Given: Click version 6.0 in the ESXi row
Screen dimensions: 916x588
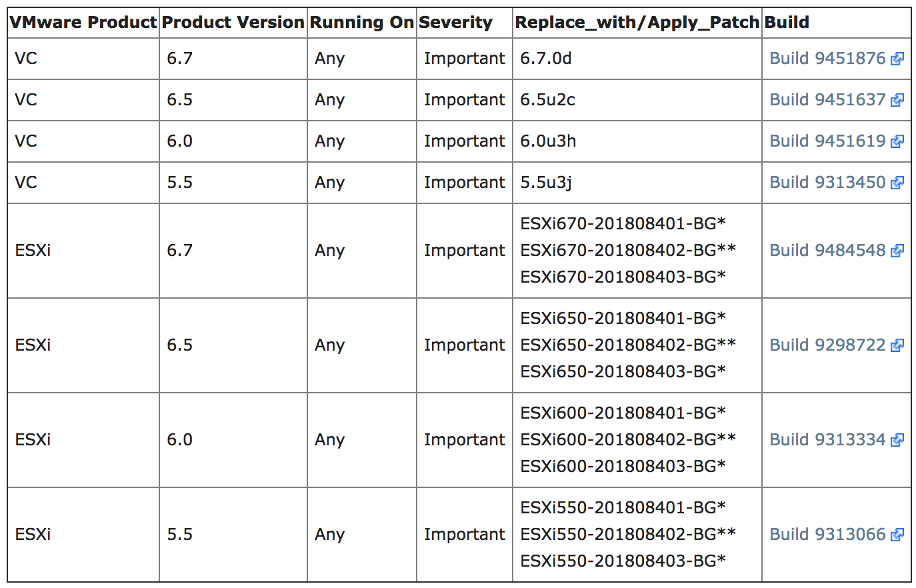Looking at the screenshot, I should (180, 440).
